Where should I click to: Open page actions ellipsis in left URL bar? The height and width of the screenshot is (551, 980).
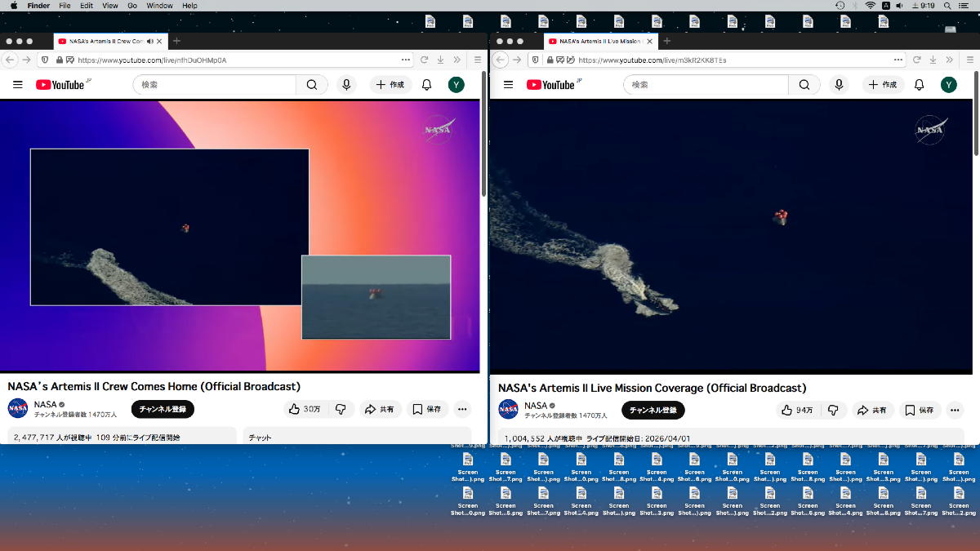point(406,60)
